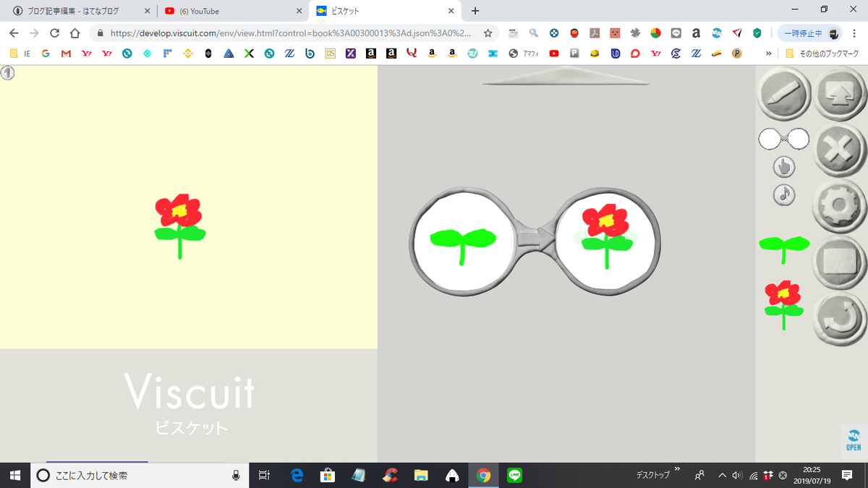Expand hidden bookmarks chevron
868x488 pixels.
[x=769, y=53]
